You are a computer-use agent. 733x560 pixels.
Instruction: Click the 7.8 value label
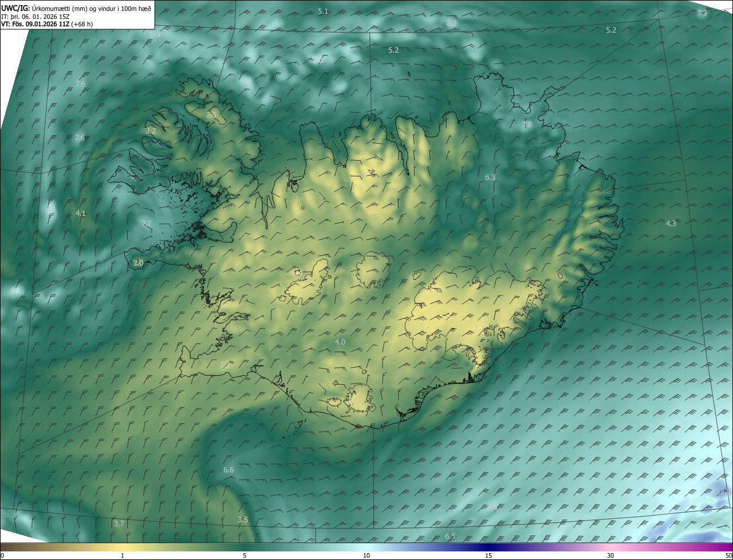tap(527, 125)
